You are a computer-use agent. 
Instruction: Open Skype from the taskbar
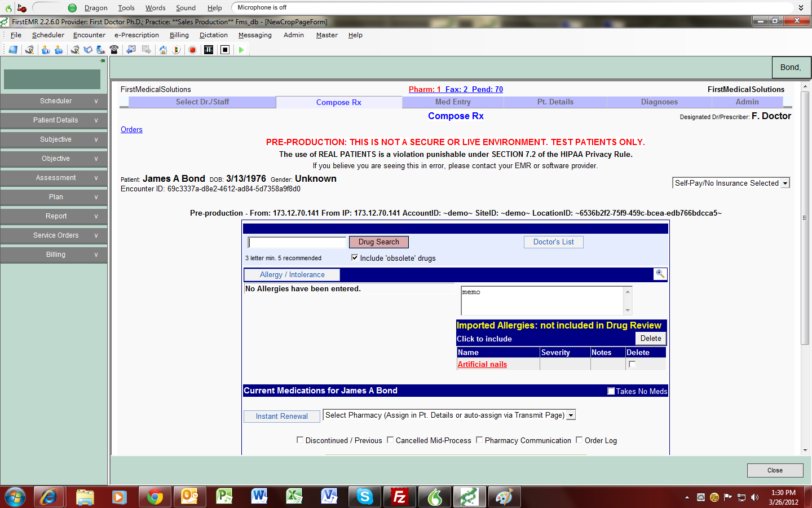pyautogui.click(x=364, y=497)
